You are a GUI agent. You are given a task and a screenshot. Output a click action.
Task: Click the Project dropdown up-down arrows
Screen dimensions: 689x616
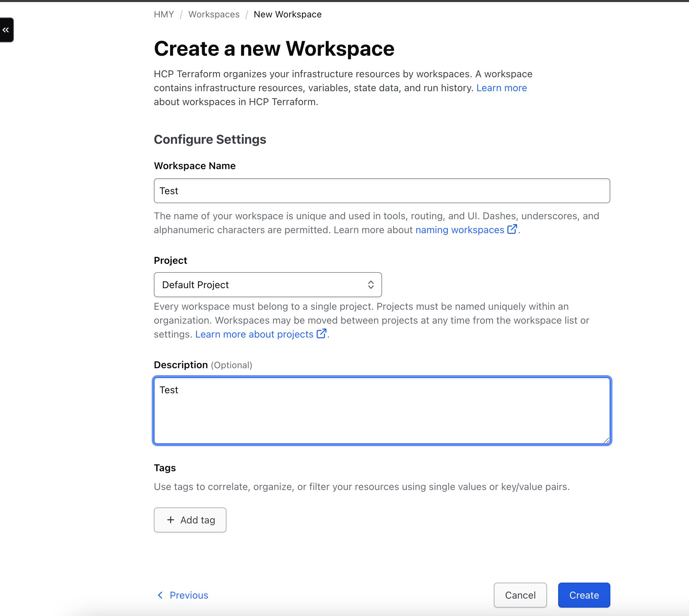[371, 285]
